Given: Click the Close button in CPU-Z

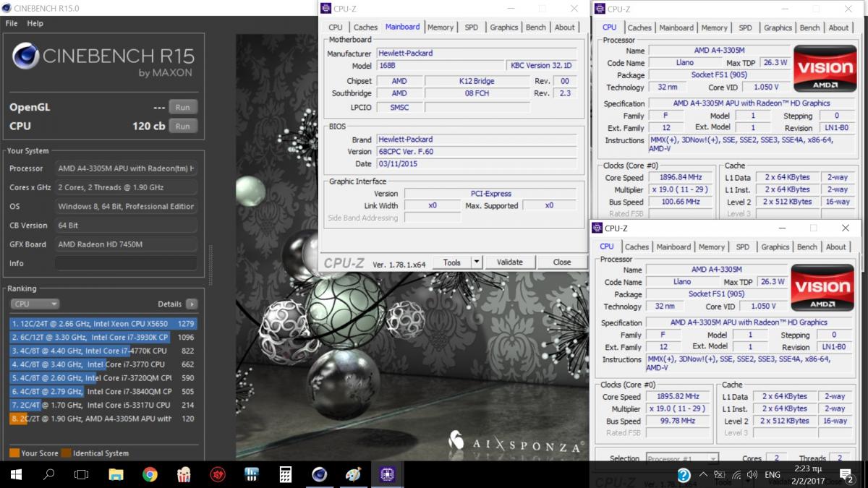Looking at the screenshot, I should point(562,262).
